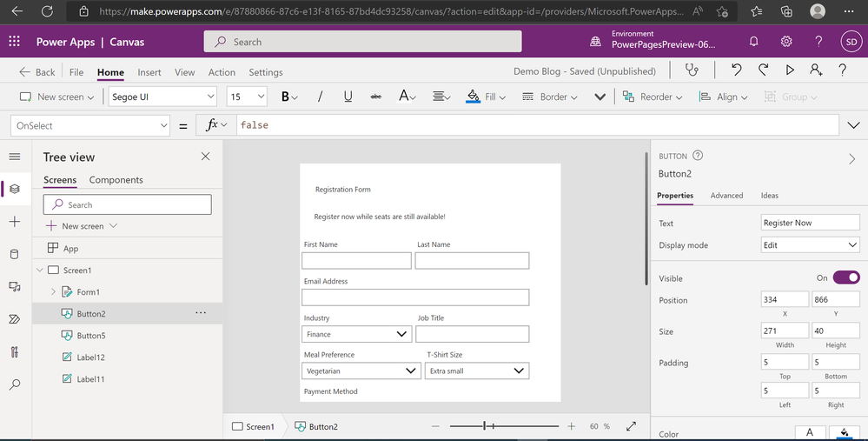Click the purple header help question mark
This screenshot has height=441, width=868.
(x=818, y=42)
